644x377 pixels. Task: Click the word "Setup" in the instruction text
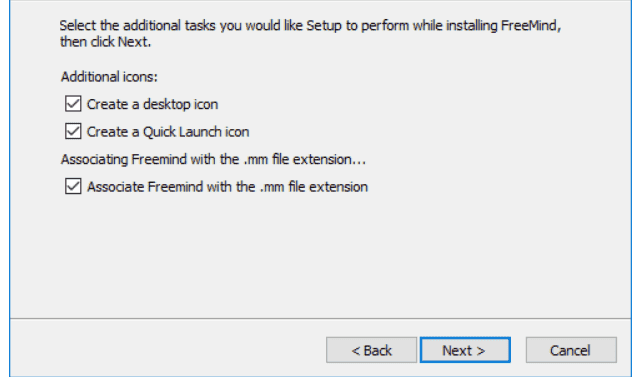point(324,26)
